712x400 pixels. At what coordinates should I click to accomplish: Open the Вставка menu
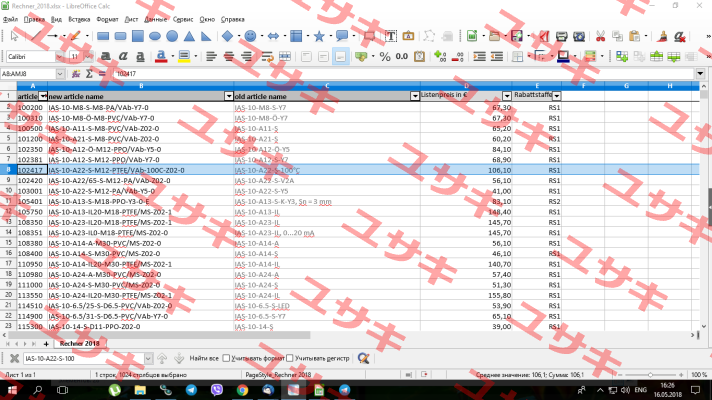pos(79,20)
